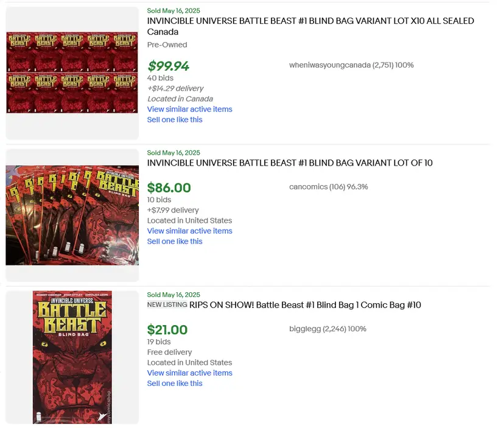View similar active items for the $21.00 listing
This screenshot has width=504, height=428.
pyautogui.click(x=189, y=373)
